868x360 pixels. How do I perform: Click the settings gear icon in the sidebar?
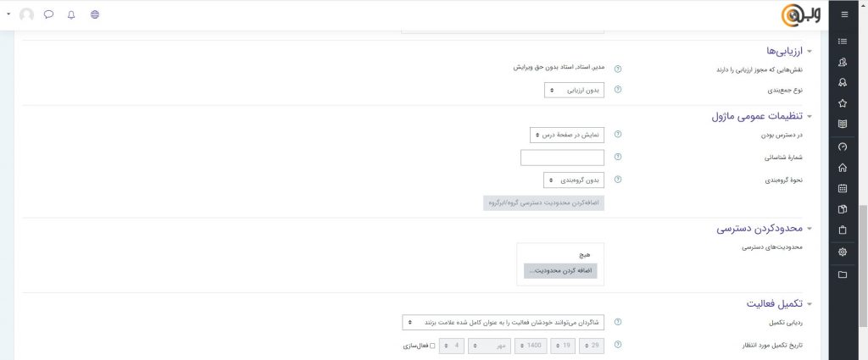click(x=842, y=252)
